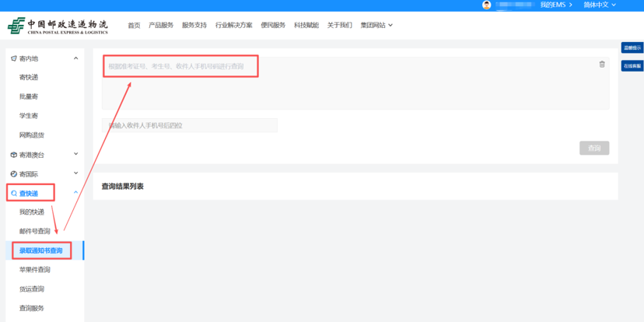Open the 简体中文 language dropdown
This screenshot has width=644, height=322.
(x=600, y=5)
